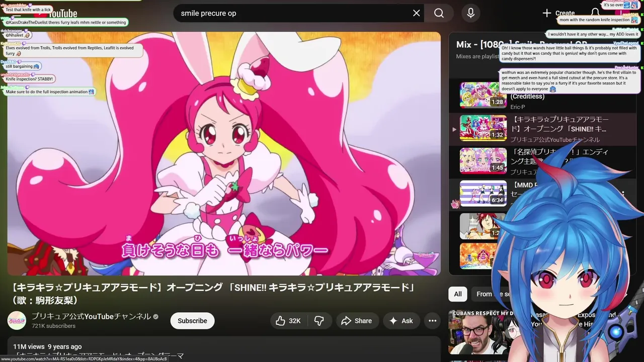Open the Ask AI button
The height and width of the screenshot is (362, 644).
coord(401,321)
